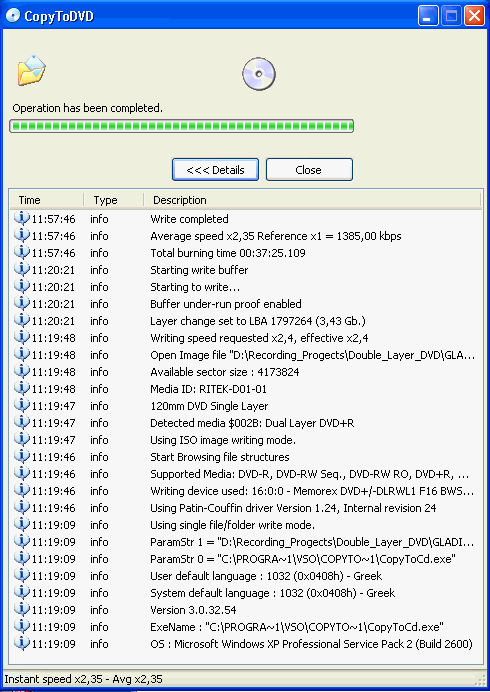This screenshot has height=692, width=490.
Task: Click the Close button
Action: pyautogui.click(x=309, y=169)
